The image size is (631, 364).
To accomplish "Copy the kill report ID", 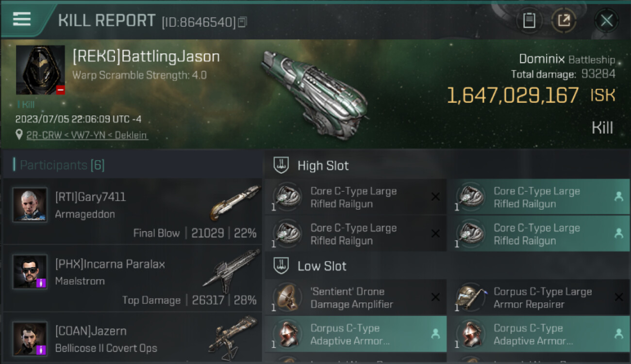I will pyautogui.click(x=242, y=22).
